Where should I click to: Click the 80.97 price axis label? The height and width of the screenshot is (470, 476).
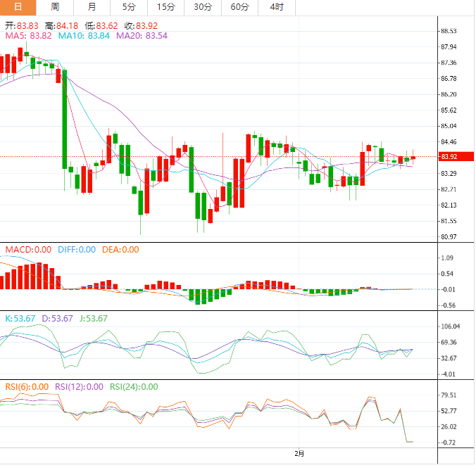click(449, 236)
